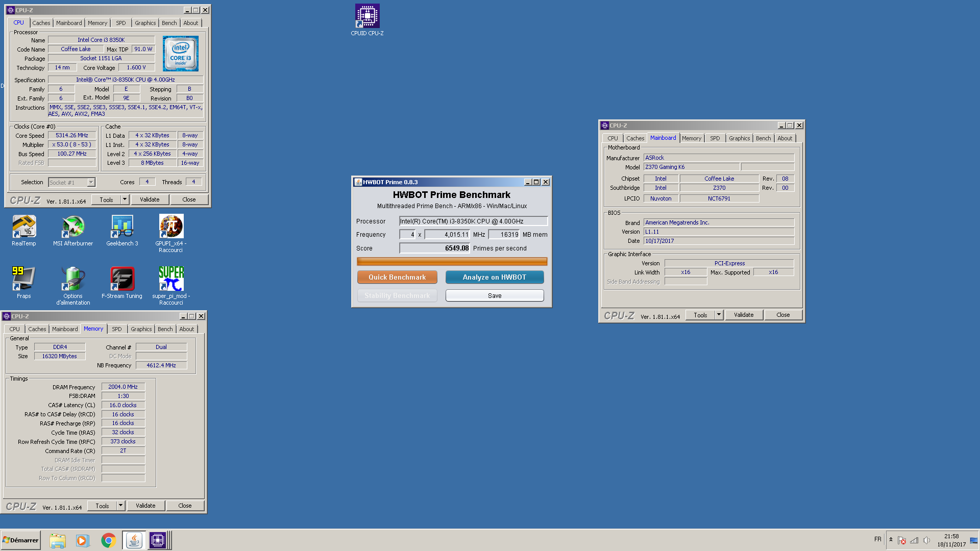980x551 pixels.
Task: Click the Intel Core i3 logo image
Action: coord(181,54)
